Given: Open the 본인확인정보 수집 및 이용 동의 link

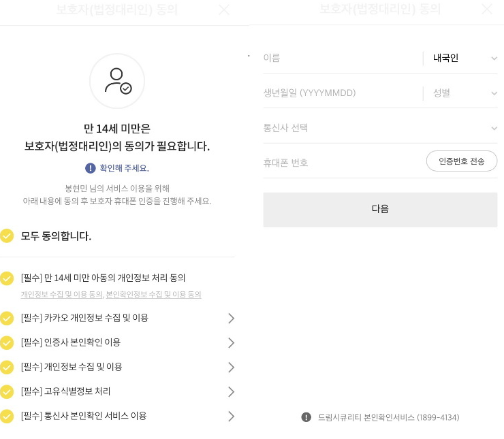Looking at the screenshot, I should click(x=154, y=295).
